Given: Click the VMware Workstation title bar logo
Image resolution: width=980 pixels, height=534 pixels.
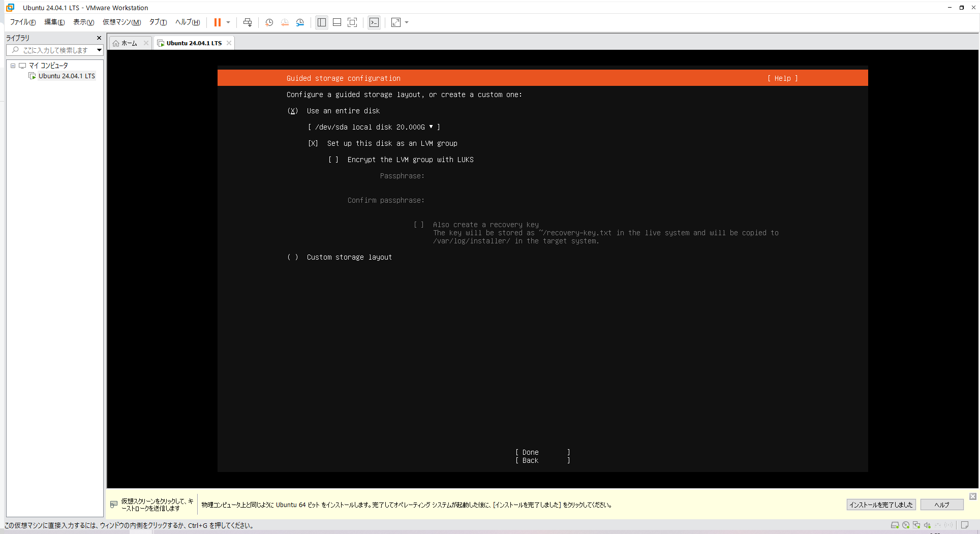Looking at the screenshot, I should 10,8.
